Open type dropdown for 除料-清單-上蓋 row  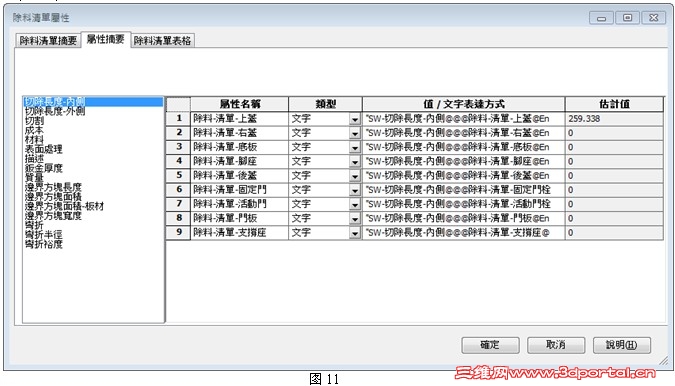[x=355, y=119]
